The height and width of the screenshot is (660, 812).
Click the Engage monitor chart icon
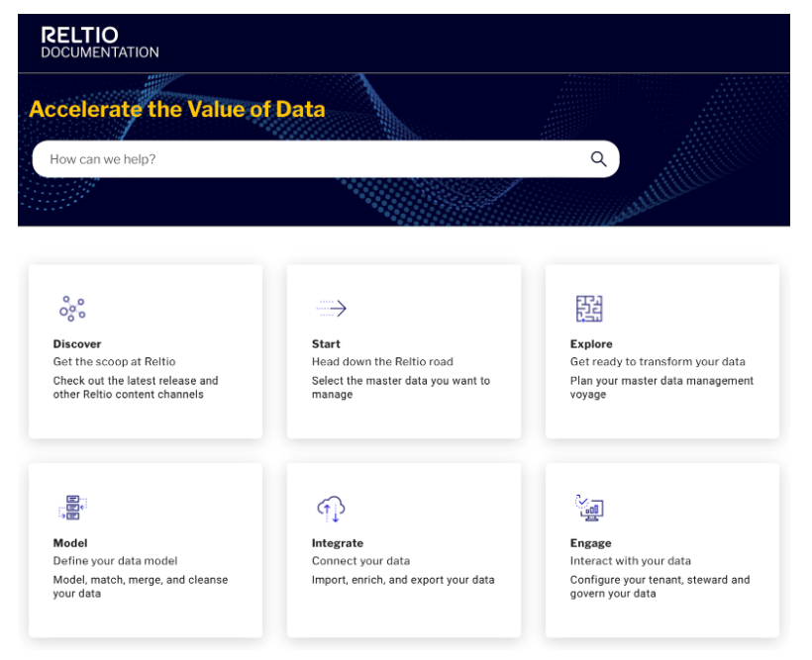point(589,508)
